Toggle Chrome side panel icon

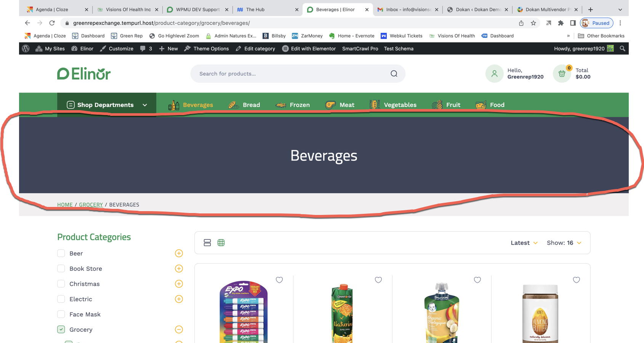pos(573,23)
